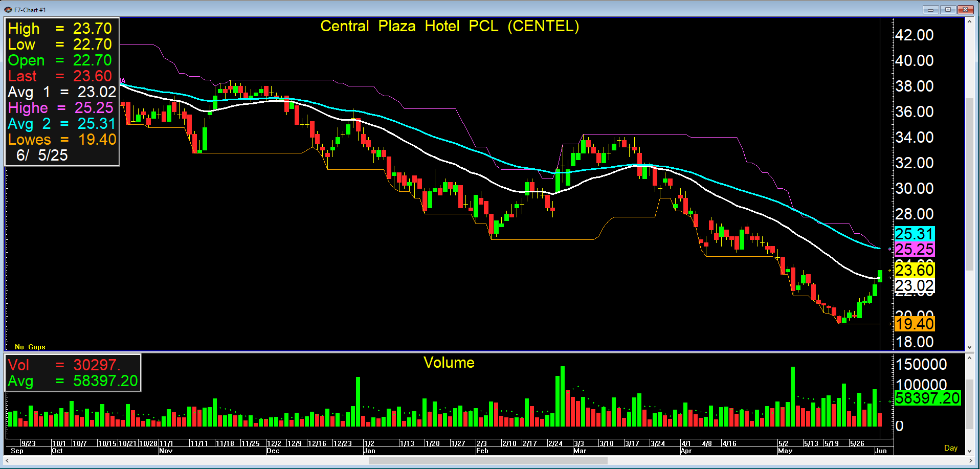
Task: Click the yellow 23.60 last price tag
Action: pyautogui.click(x=915, y=270)
